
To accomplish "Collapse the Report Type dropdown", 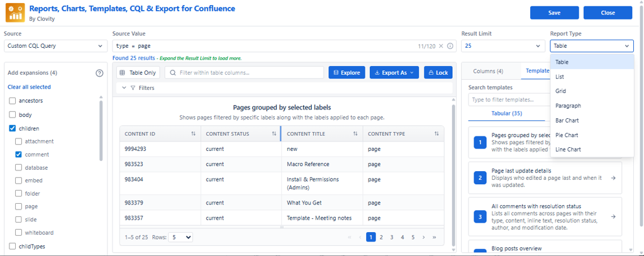I will [592, 46].
